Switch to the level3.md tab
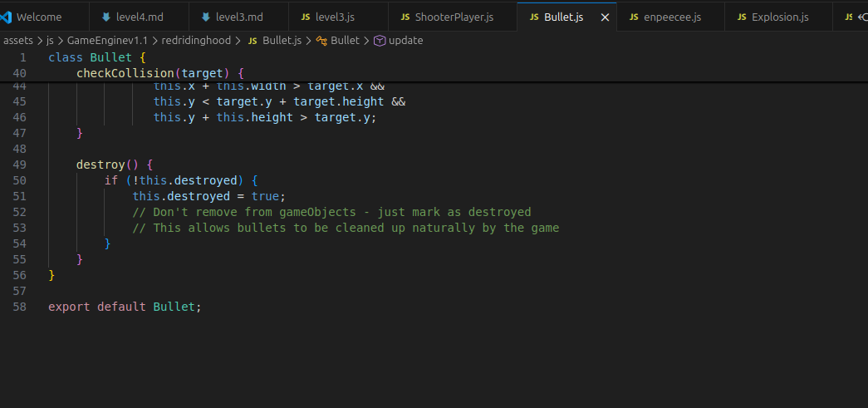 click(x=238, y=17)
